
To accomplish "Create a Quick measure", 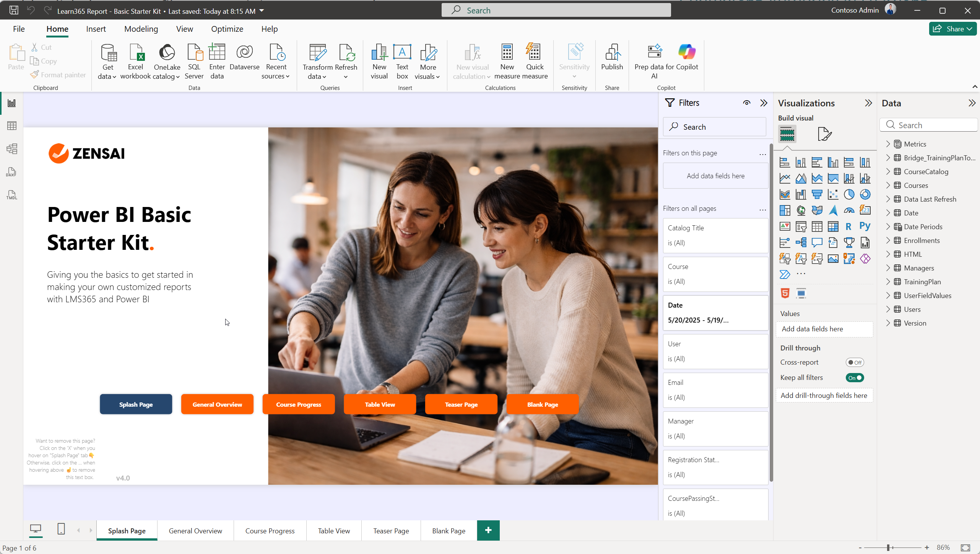I will click(535, 62).
